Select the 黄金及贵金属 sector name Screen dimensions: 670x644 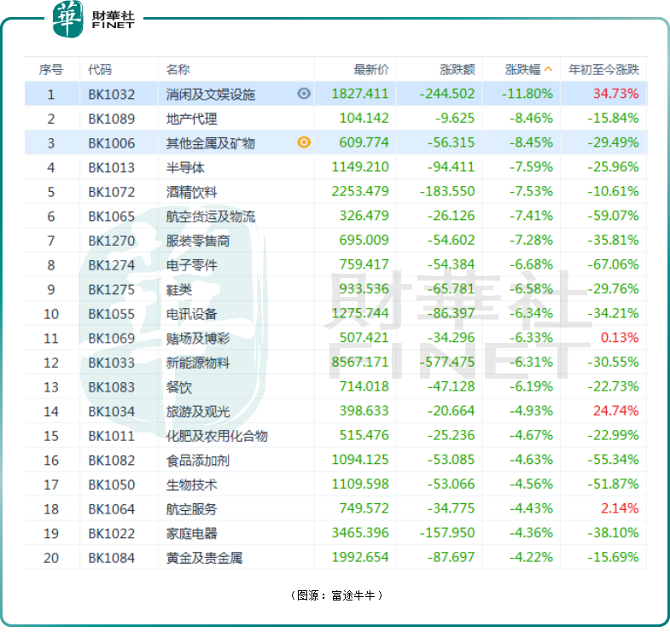(204, 558)
